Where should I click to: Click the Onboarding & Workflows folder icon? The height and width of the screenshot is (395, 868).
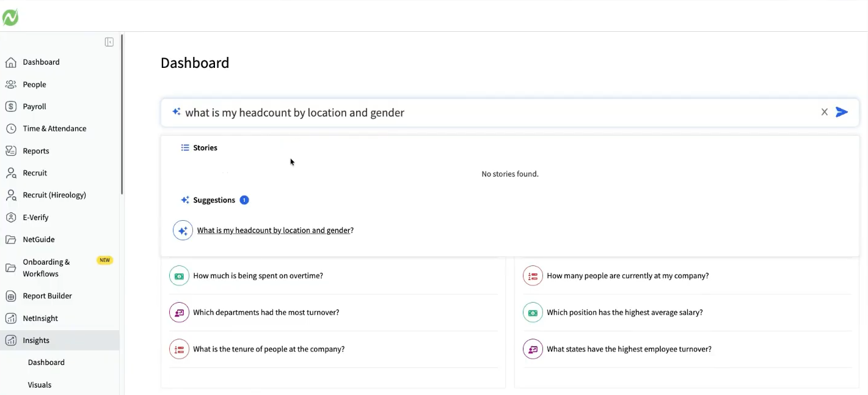tap(11, 268)
